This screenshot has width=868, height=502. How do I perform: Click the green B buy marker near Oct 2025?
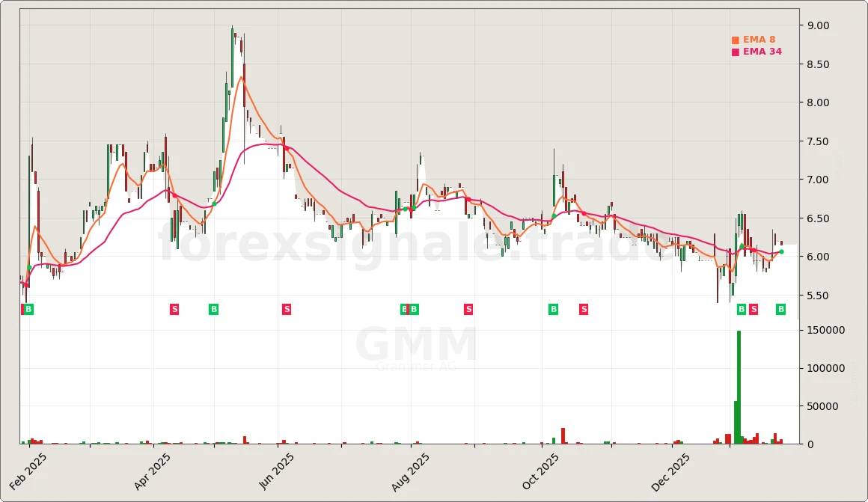pyautogui.click(x=553, y=308)
